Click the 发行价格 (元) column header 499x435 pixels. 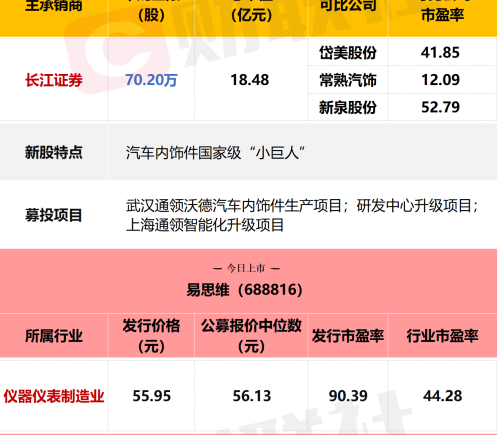[151, 336]
